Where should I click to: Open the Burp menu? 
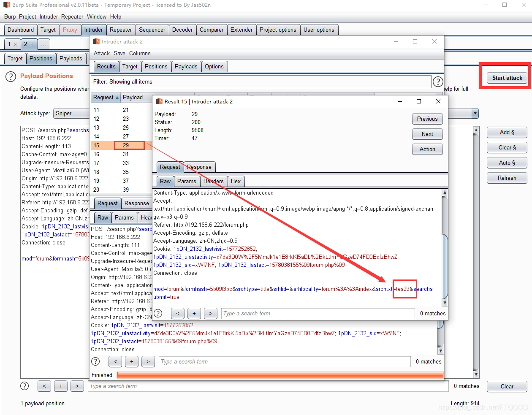pos(10,17)
